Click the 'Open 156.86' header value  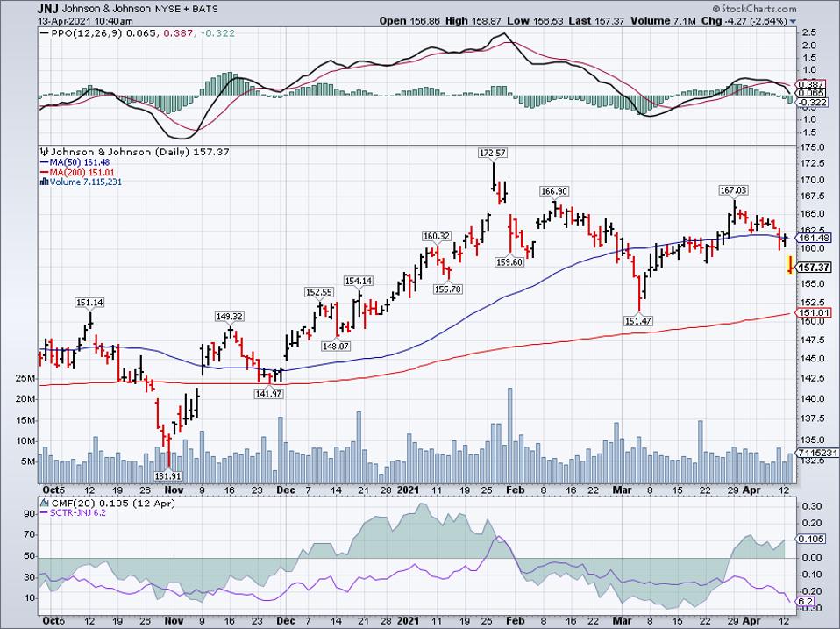(409, 21)
